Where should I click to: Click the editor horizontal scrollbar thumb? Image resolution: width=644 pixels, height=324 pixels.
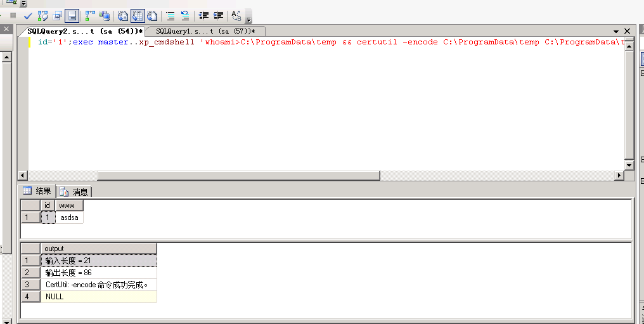[x=238, y=176]
